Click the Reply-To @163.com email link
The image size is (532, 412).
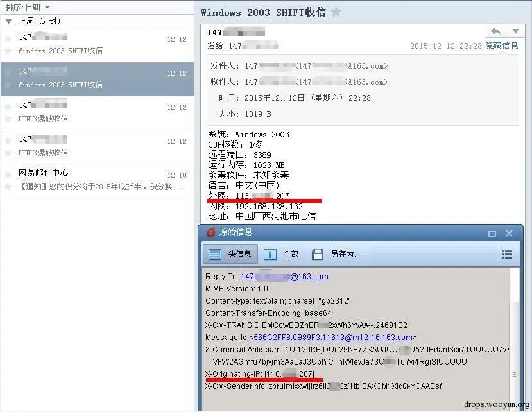284,277
